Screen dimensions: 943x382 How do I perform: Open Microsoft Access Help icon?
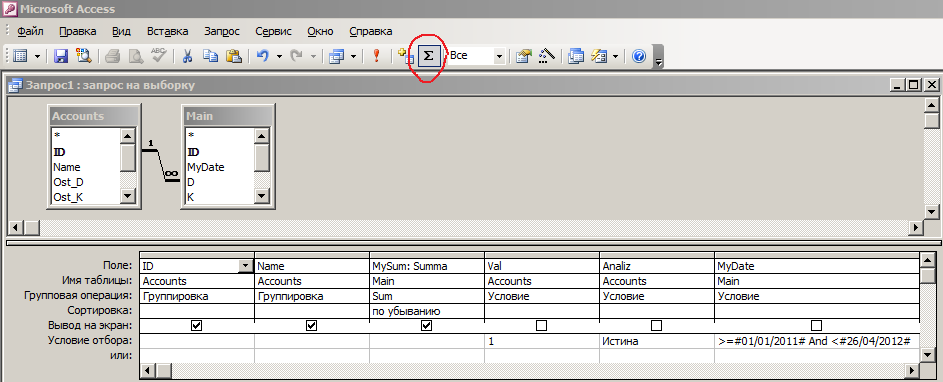[x=639, y=56]
